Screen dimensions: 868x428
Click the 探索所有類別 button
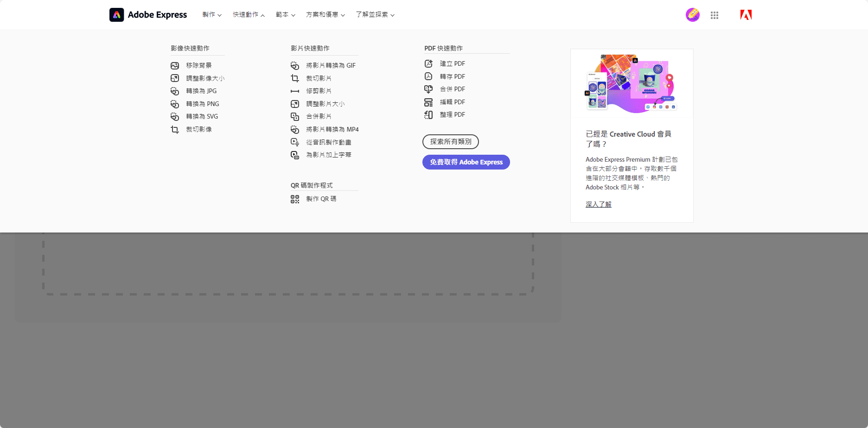451,142
